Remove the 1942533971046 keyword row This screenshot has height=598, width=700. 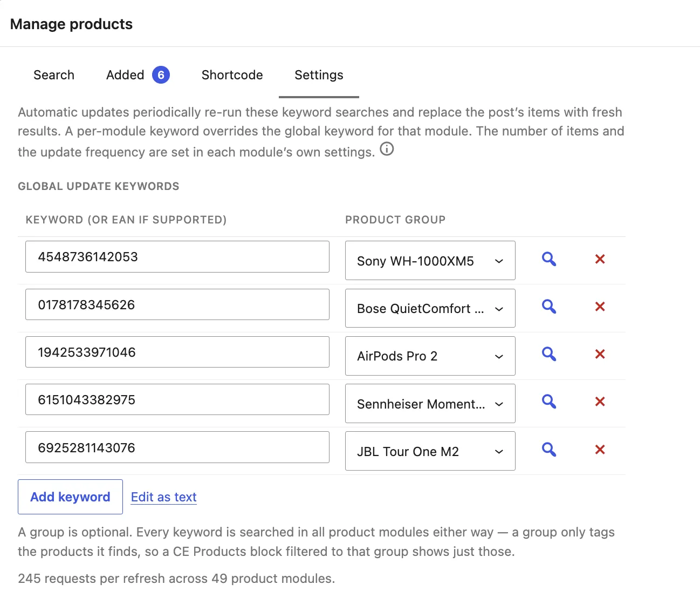click(x=600, y=354)
